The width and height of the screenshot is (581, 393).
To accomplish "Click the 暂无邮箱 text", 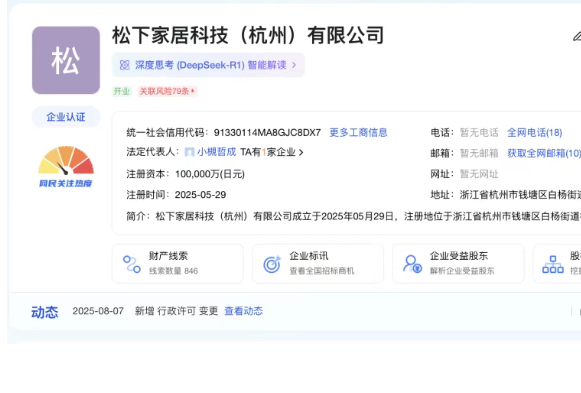I will [479, 153].
